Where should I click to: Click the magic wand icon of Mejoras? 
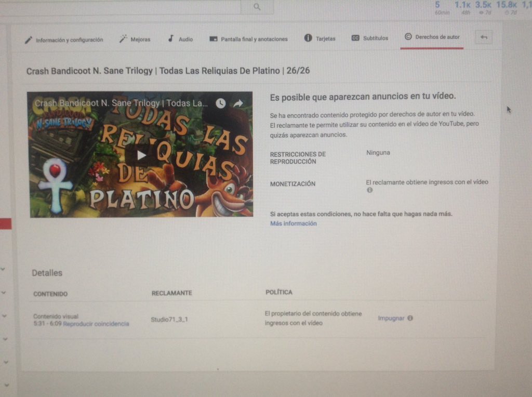(123, 38)
